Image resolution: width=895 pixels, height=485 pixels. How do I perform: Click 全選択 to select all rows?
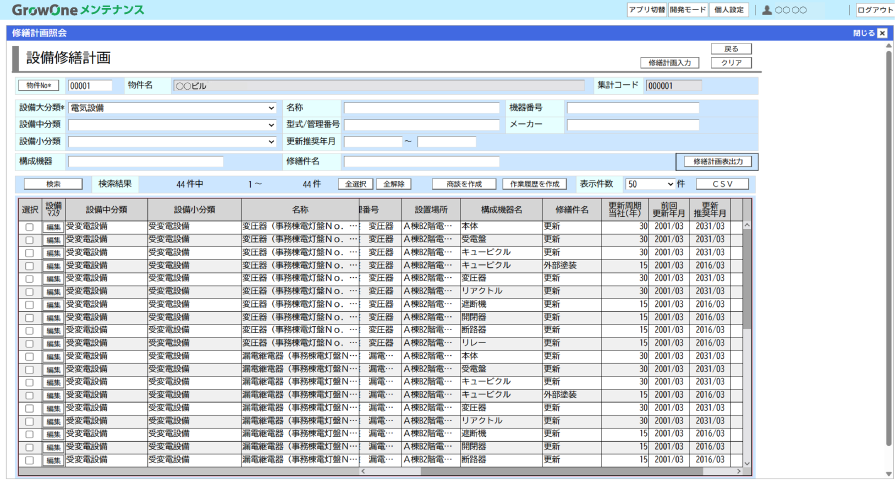tap(356, 184)
